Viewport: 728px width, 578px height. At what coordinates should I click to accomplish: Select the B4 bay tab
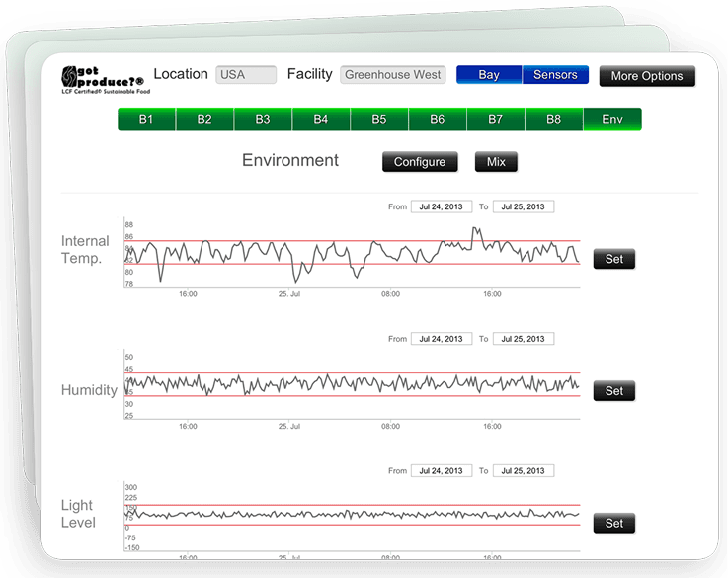pyautogui.click(x=321, y=120)
